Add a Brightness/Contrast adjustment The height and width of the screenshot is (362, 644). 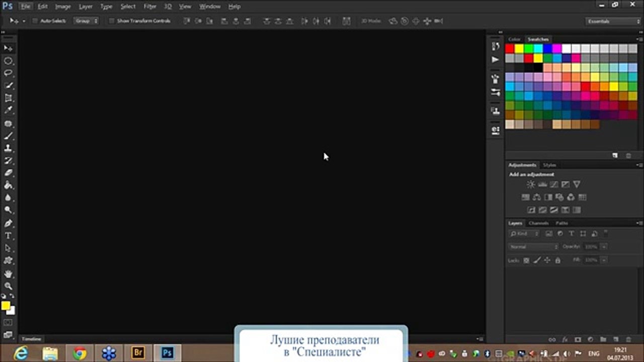pos(531,185)
